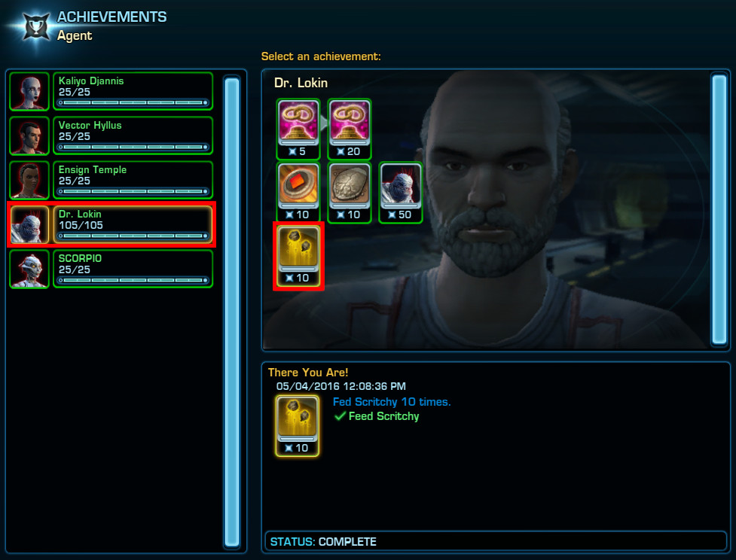Select the yellow Feed Scritchy achievement icon
The image size is (736, 560).
[x=298, y=256]
